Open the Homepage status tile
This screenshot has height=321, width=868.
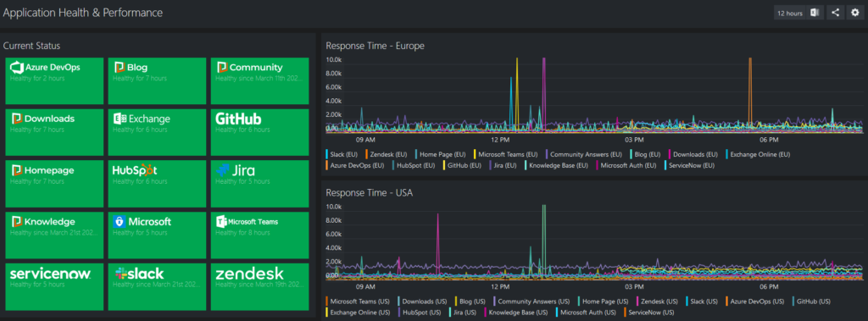tap(54, 184)
